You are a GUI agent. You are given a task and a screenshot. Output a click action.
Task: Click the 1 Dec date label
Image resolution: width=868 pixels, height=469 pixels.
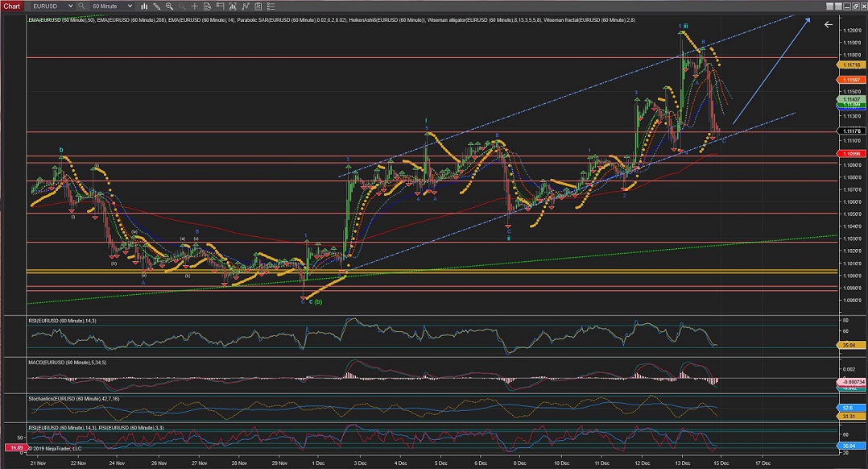pyautogui.click(x=318, y=463)
